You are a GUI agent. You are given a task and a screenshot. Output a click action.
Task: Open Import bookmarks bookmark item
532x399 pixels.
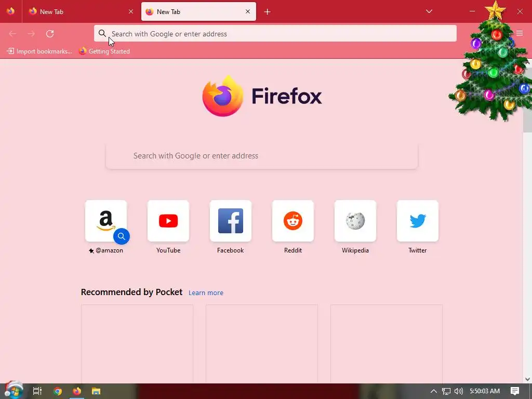click(x=39, y=51)
